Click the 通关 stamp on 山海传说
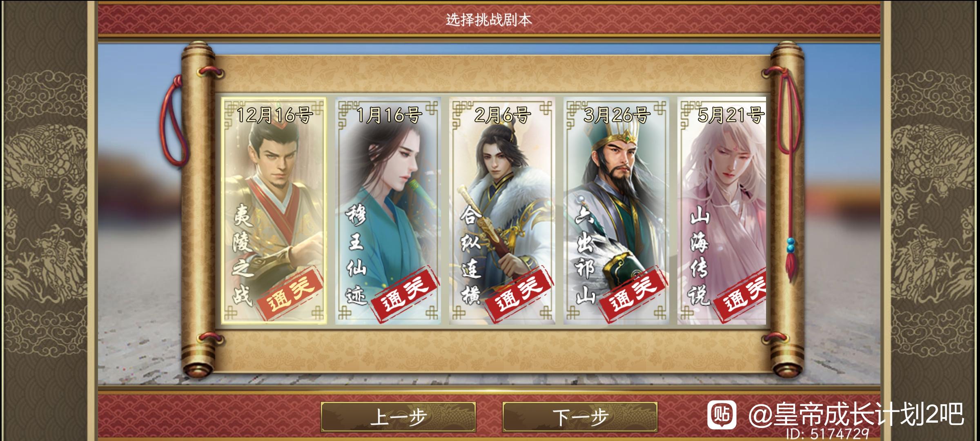Image resolution: width=980 pixels, height=441 pixels. 744,293
